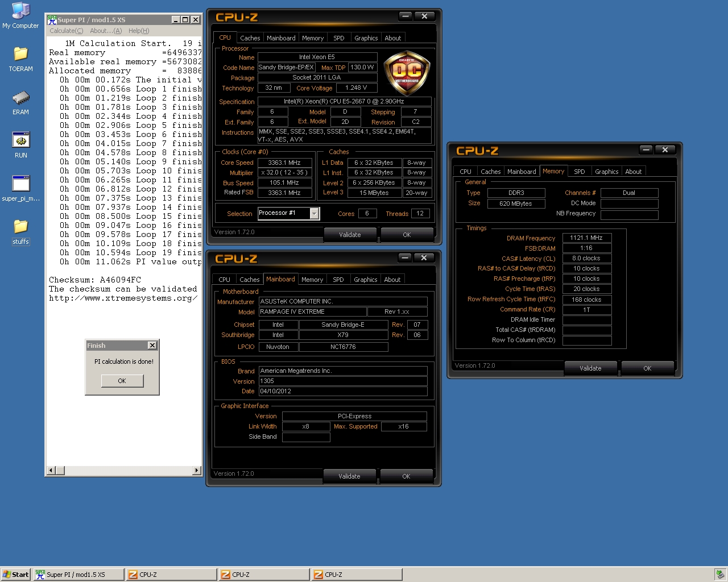Switch to Super PI taskbar button
The width and height of the screenshot is (728, 582).
point(78,575)
